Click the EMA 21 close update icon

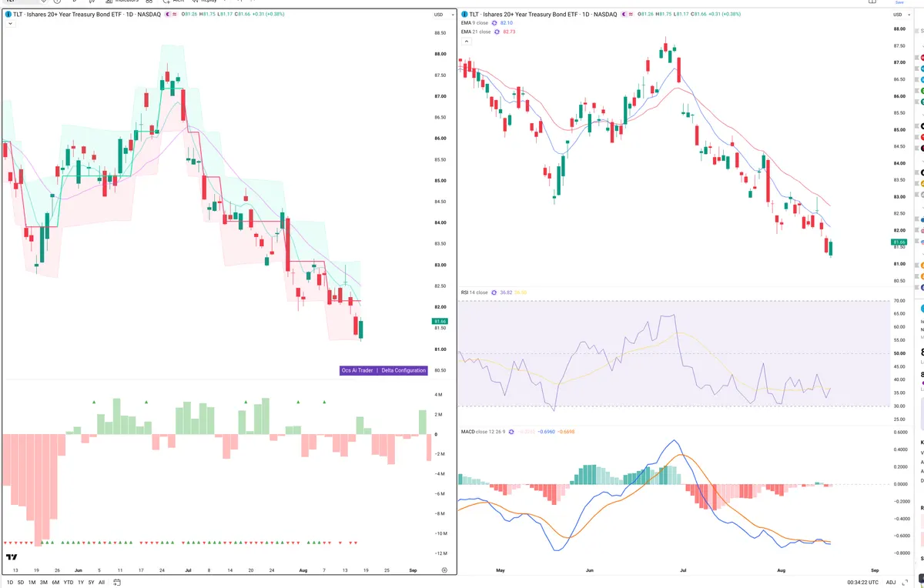pos(497,32)
